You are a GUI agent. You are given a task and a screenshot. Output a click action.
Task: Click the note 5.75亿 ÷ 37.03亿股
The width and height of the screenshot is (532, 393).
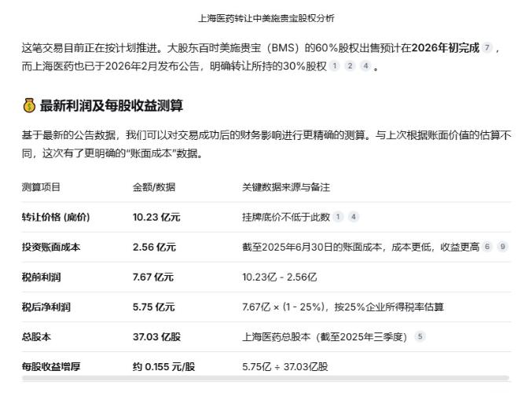point(285,366)
